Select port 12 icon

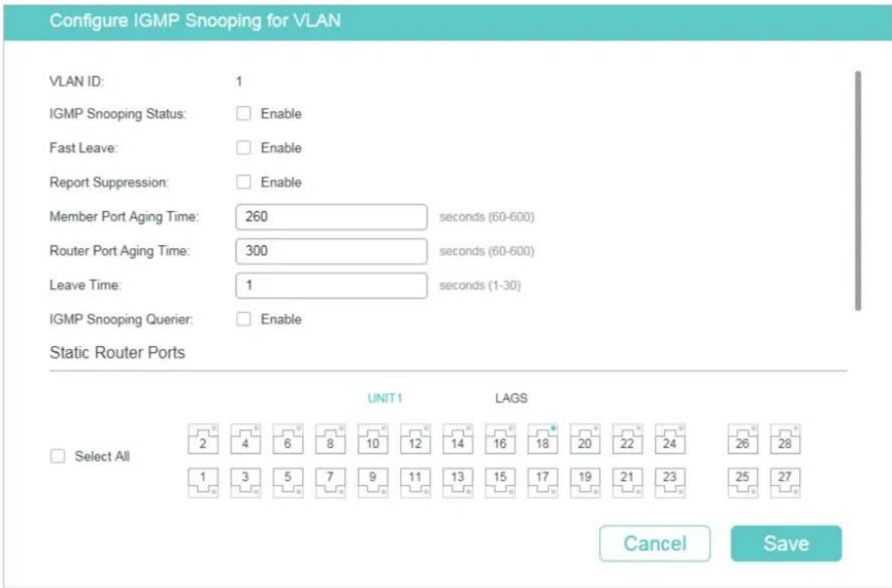pos(415,439)
